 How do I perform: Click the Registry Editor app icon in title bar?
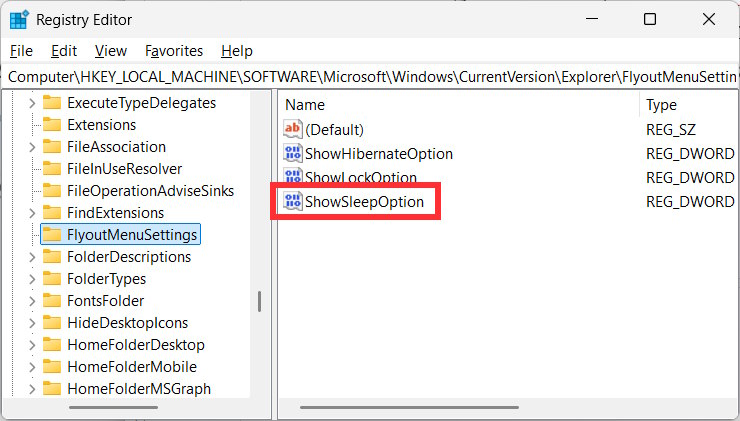[19, 19]
